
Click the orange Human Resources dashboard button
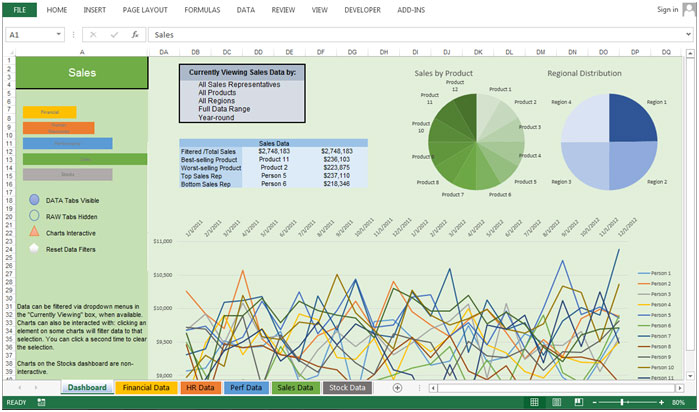[58, 128]
